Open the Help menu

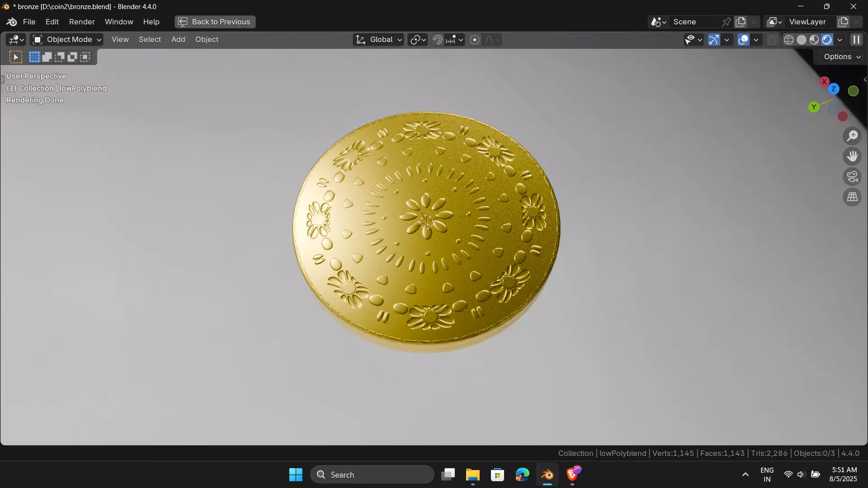click(151, 22)
